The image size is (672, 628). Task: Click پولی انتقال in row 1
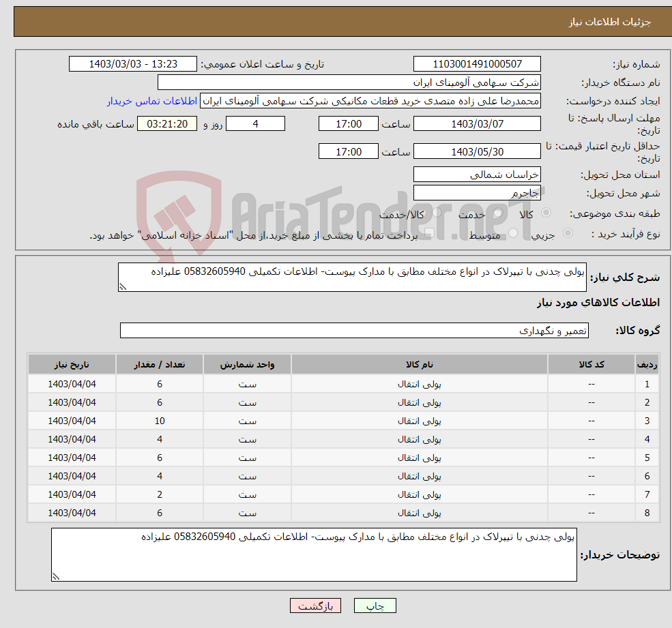[x=420, y=385]
